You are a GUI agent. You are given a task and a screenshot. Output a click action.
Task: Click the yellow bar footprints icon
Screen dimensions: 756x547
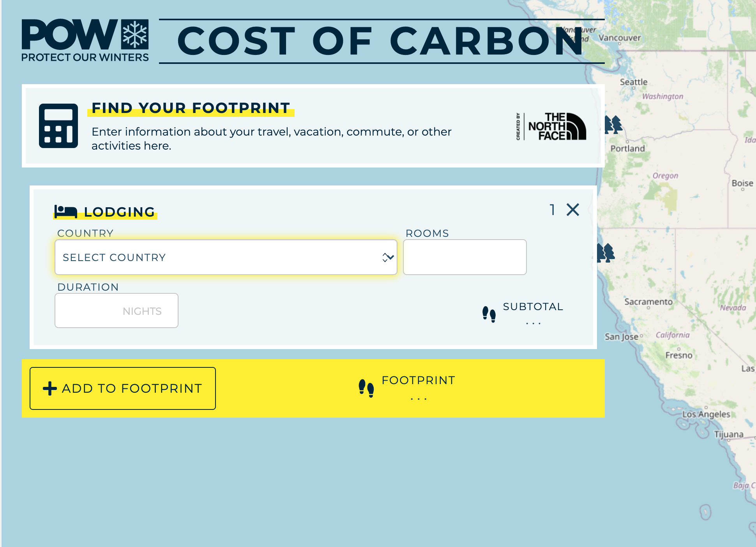click(x=366, y=388)
